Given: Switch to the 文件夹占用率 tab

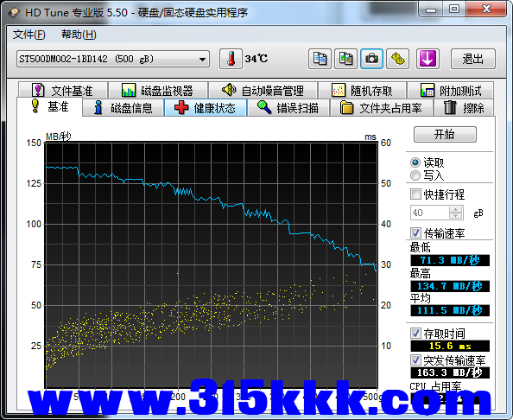Looking at the screenshot, I should 382,108.
